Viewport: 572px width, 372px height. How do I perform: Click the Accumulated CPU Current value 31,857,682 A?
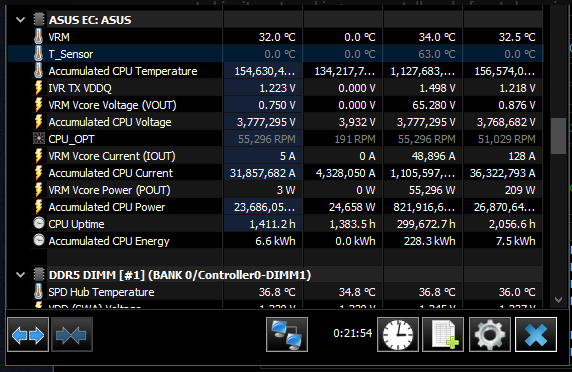[x=262, y=173]
